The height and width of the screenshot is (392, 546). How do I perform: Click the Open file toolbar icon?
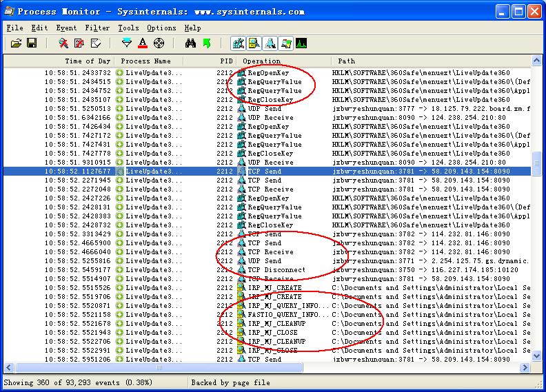click(17, 43)
